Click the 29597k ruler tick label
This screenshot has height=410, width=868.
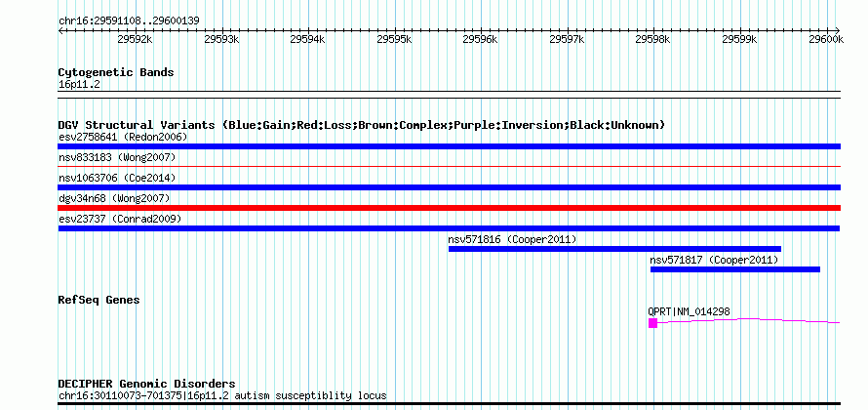567,39
